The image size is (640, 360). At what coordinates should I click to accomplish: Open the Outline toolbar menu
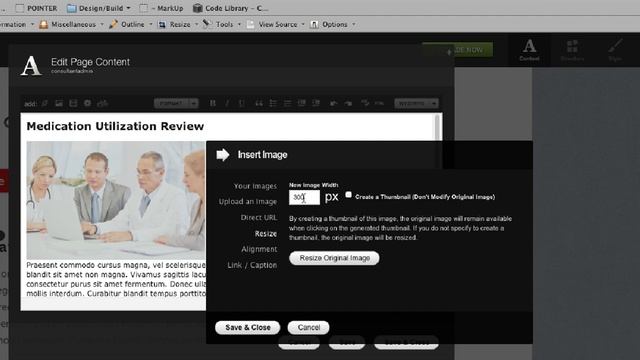pos(130,24)
